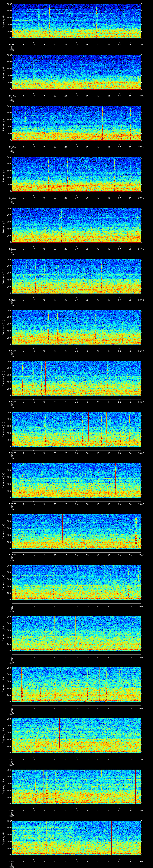Screen dimensions: 153x868
Task: Choose the 24:00 end label
Action: pos(141,402)
